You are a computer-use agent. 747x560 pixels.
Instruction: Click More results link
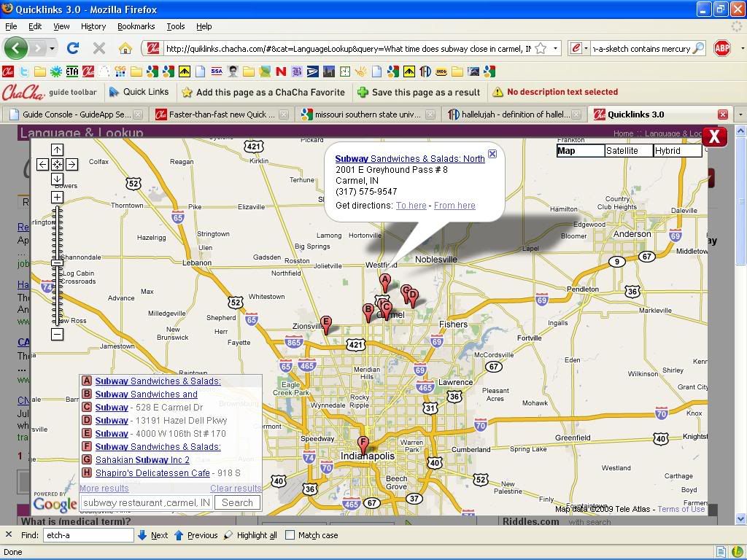pyautogui.click(x=104, y=488)
